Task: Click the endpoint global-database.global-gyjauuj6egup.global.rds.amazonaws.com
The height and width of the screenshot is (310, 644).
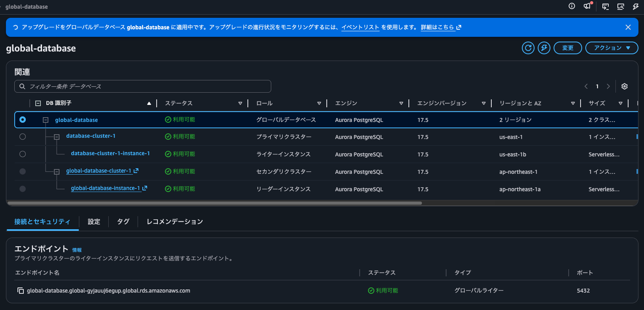Action: click(109, 291)
